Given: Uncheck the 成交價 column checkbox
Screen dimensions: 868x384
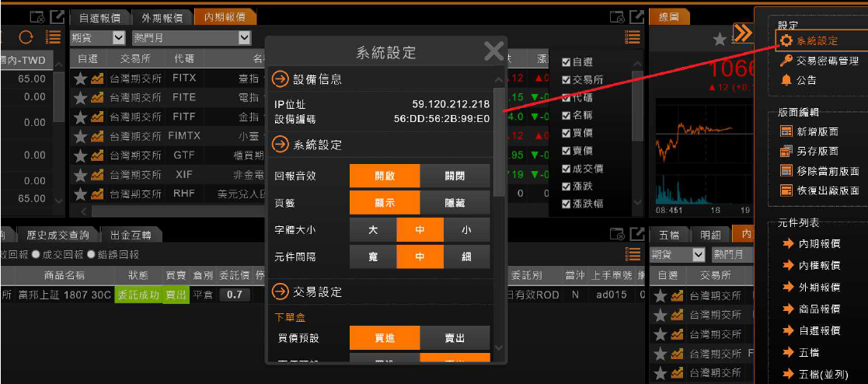Looking at the screenshot, I should [566, 169].
